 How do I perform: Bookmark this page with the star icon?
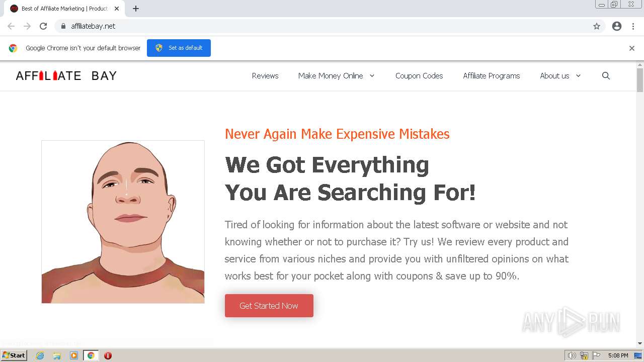(597, 26)
